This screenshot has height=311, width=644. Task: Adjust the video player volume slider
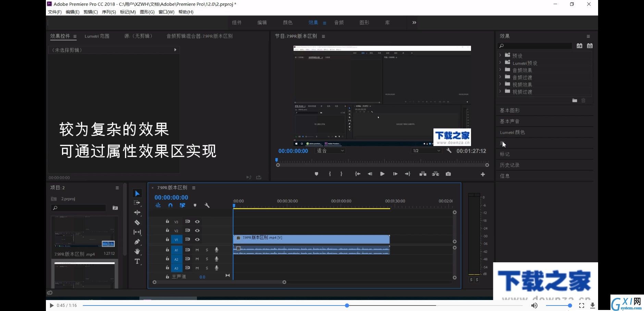(570, 305)
